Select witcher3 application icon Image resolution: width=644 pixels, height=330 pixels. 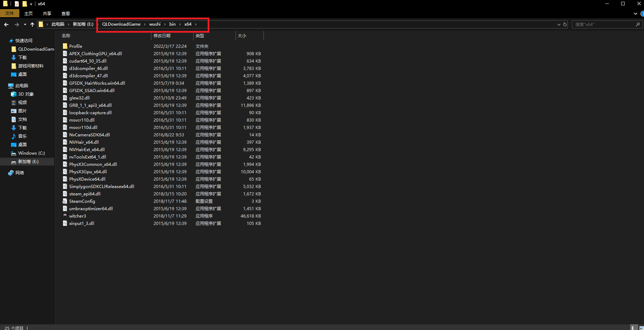point(65,216)
